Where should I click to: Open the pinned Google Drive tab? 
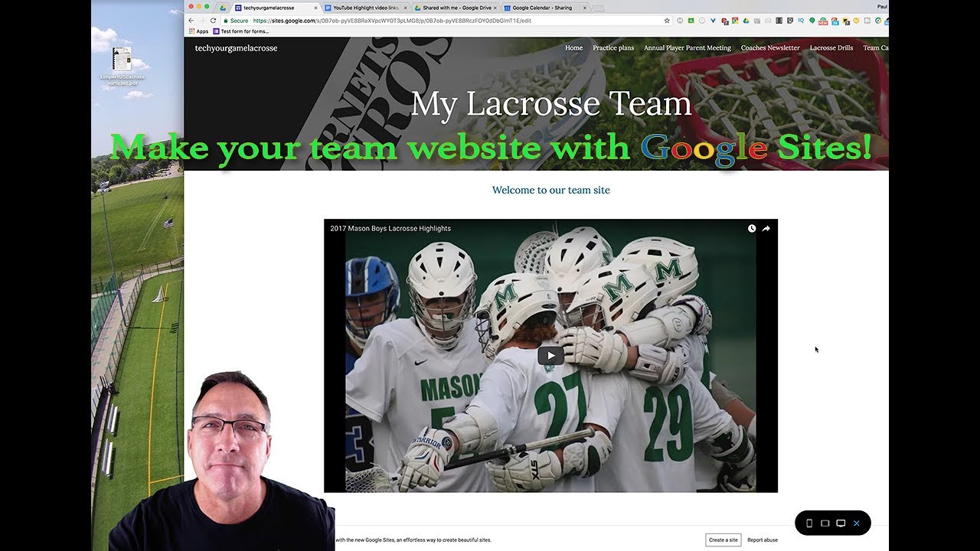(223, 8)
